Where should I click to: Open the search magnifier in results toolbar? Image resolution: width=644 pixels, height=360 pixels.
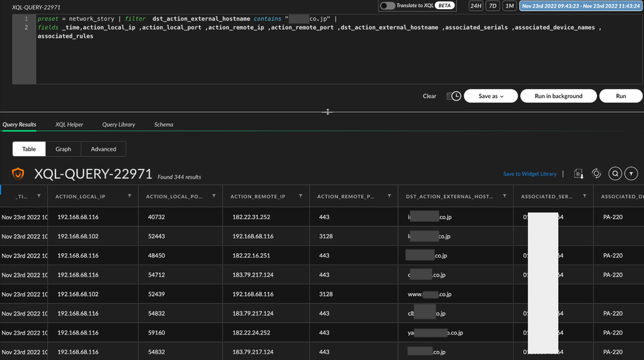coord(615,174)
